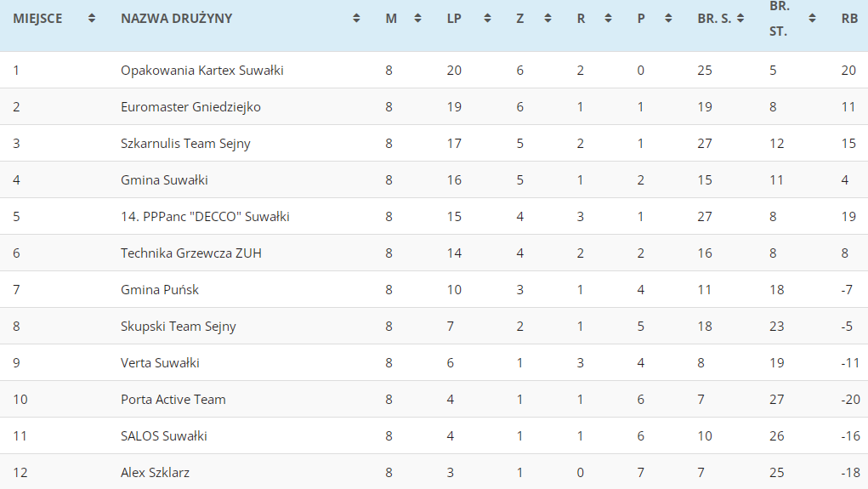
Task: Select the Porta Active Team row
Action: tap(173, 400)
